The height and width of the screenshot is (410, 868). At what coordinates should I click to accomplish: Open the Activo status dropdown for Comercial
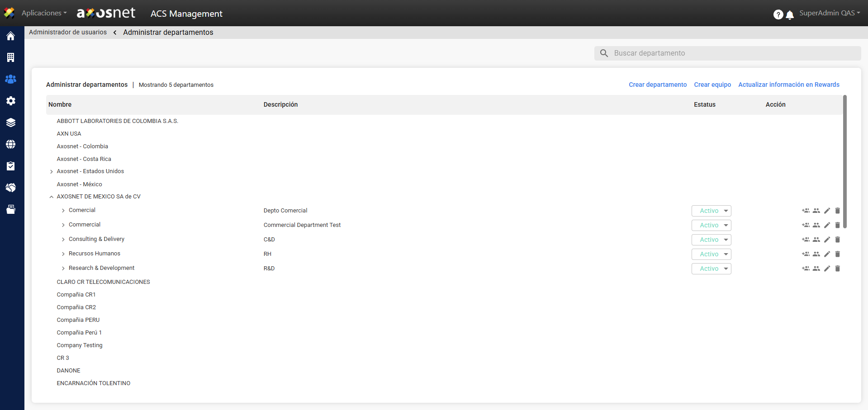tap(711, 211)
